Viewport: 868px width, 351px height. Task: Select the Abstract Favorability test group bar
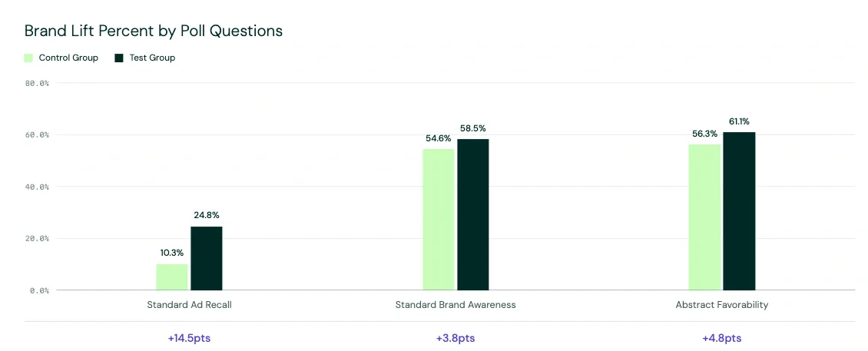[x=739, y=211]
